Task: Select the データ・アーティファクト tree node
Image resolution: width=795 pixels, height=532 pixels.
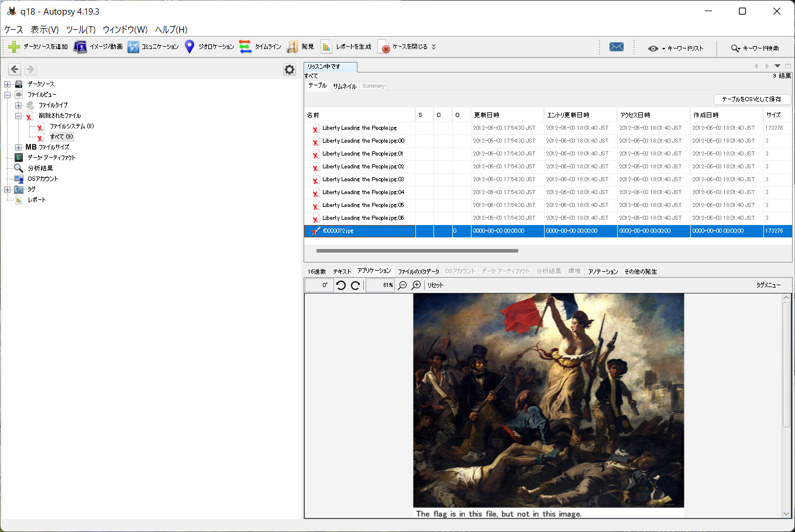Action: 51,158
